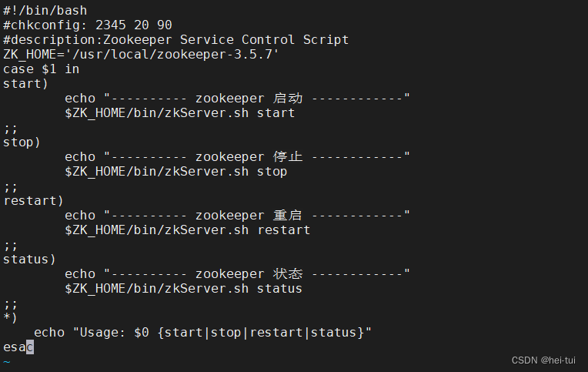Place cursor on the chkconfig comment line
The width and height of the screenshot is (588, 372).
point(87,25)
